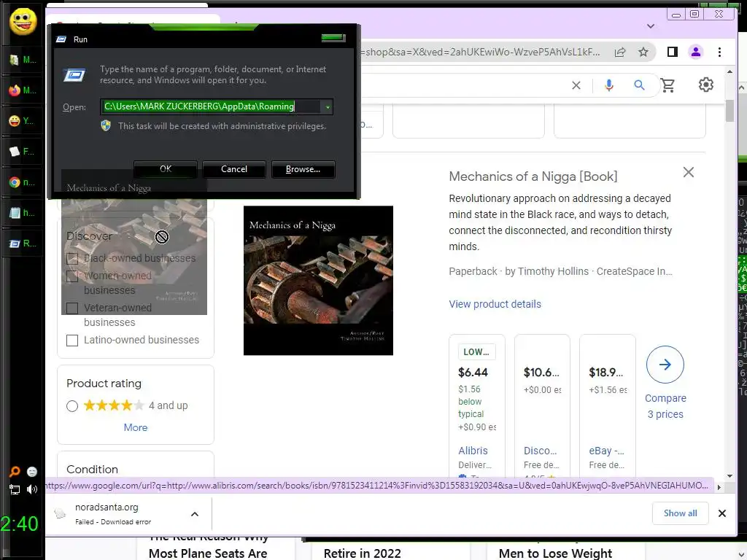Screen dimensions: 747x560
Task: Expand noradsanta.org download options chevron
Action: 194,514
